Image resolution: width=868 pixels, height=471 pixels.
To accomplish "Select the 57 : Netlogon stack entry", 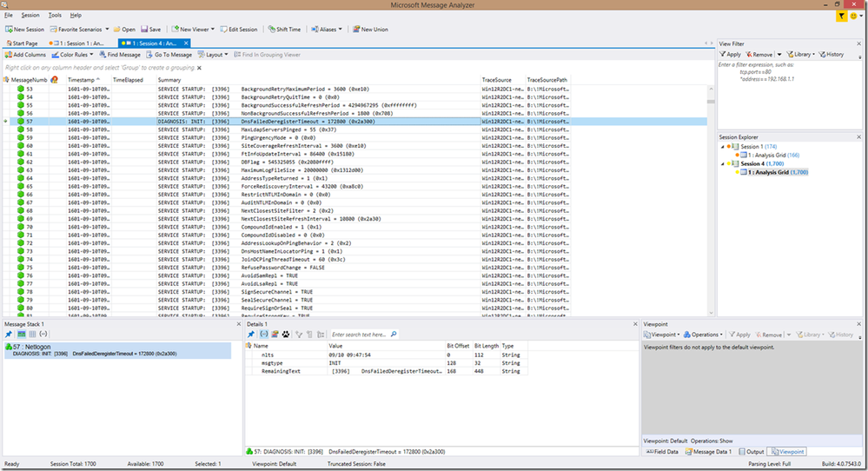I will [117, 350].
